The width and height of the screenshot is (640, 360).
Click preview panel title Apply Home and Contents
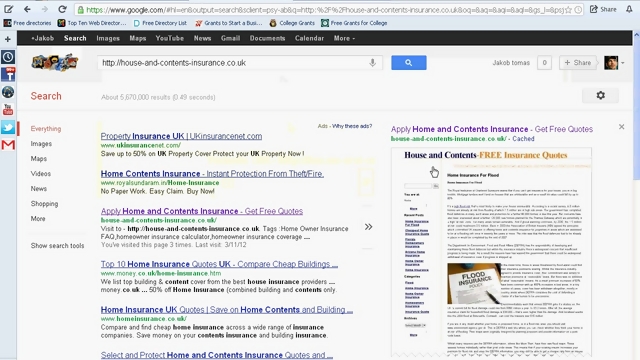coord(492,129)
